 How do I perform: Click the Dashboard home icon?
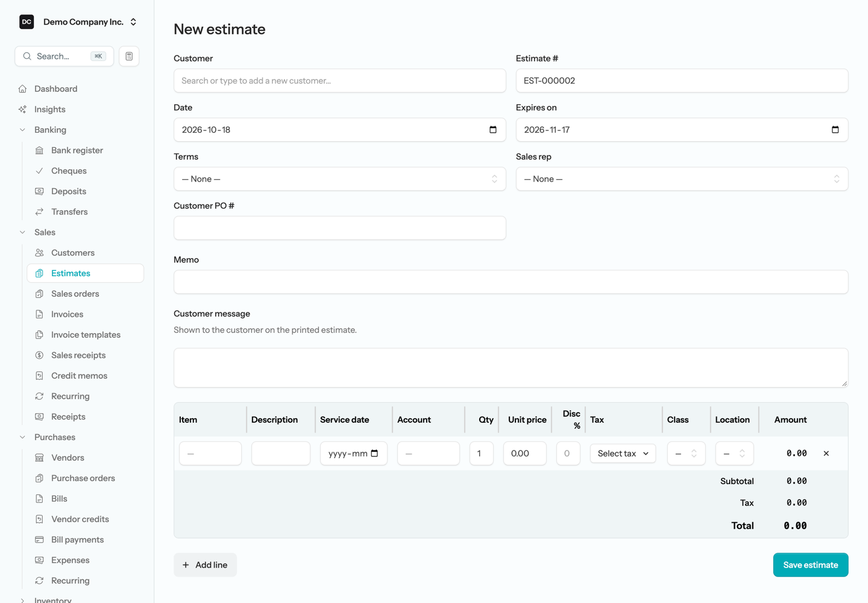(22, 89)
